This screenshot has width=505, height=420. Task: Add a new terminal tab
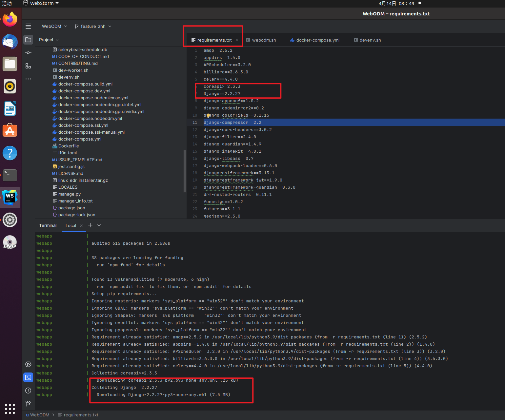[x=90, y=225]
